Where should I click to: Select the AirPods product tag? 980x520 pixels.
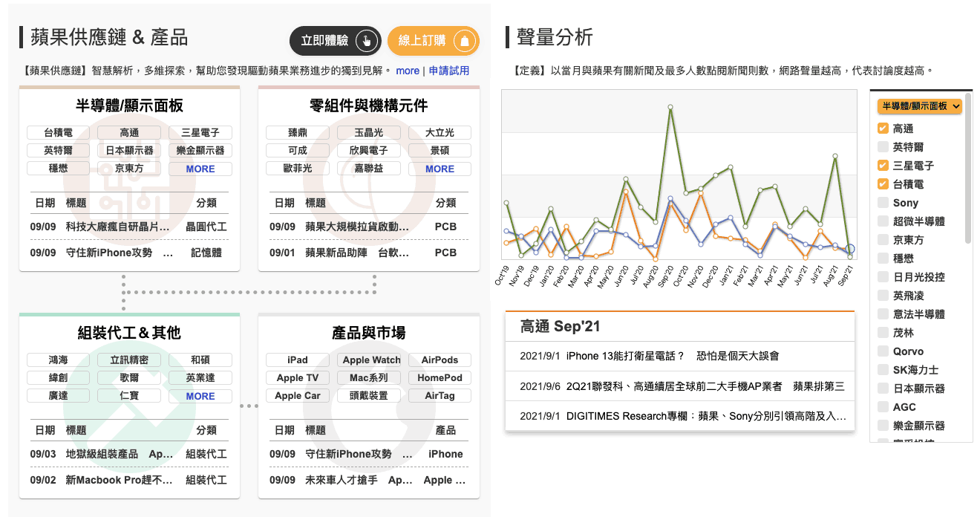(440, 360)
